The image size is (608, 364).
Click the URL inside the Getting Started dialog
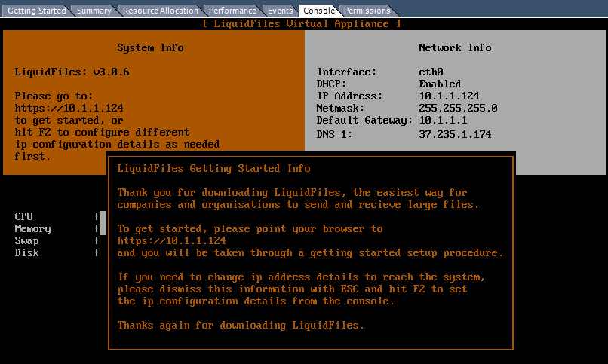click(171, 240)
